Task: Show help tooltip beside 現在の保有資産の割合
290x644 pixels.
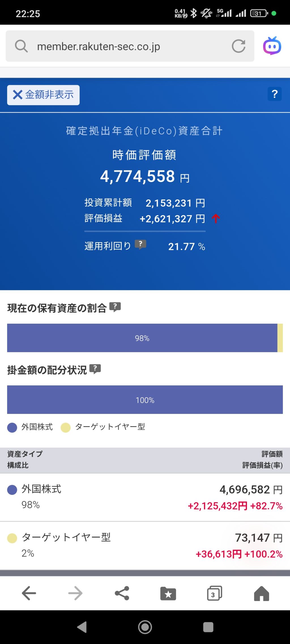Action: [115, 307]
